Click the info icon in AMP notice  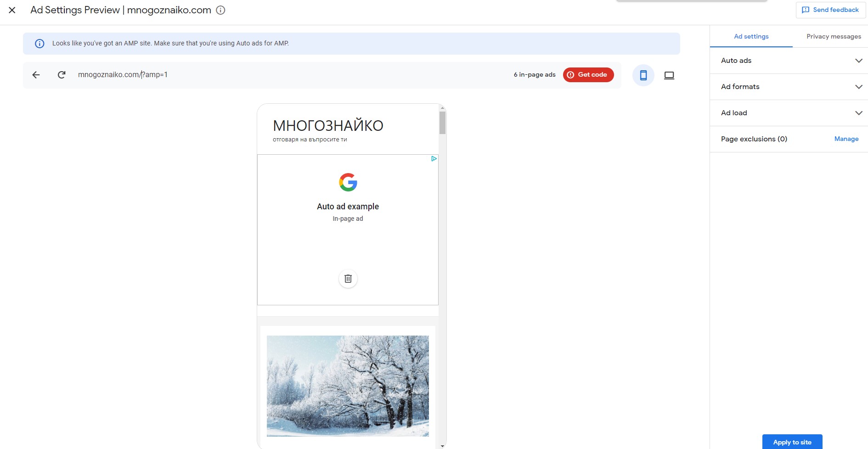(x=40, y=44)
